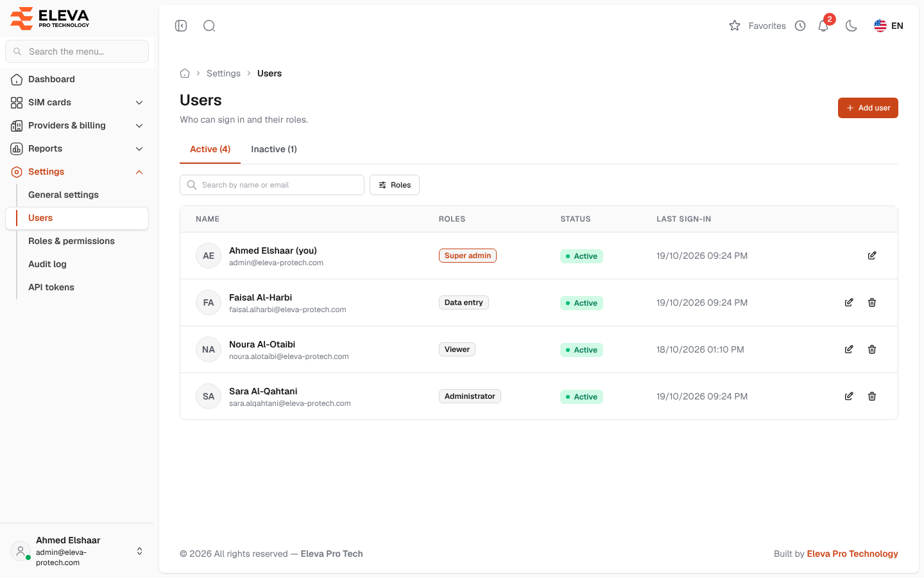Click the Add user button
The image size is (924, 578).
click(x=868, y=108)
